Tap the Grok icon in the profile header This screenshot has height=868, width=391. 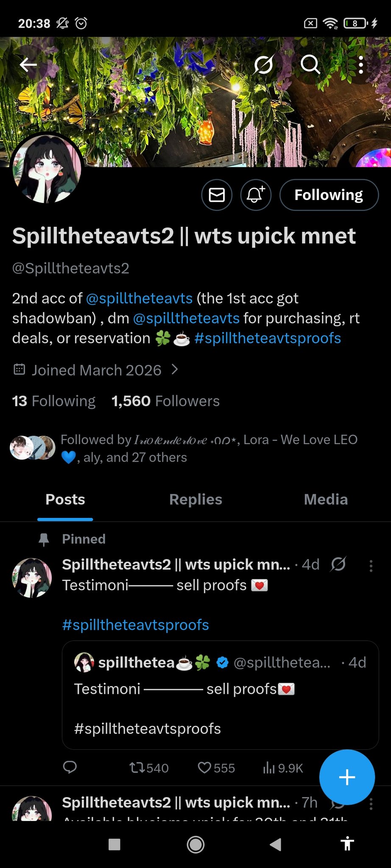(x=263, y=65)
